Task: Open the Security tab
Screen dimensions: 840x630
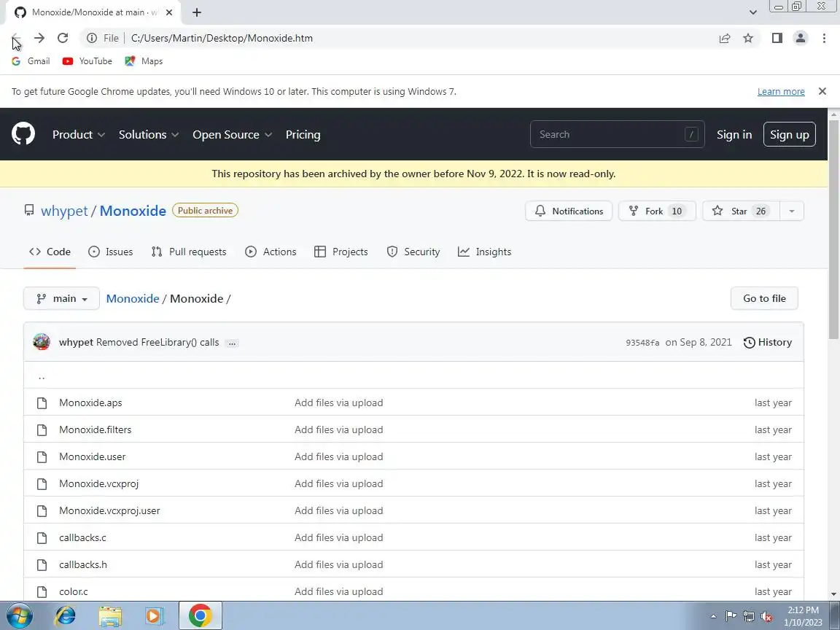Action: (x=413, y=252)
